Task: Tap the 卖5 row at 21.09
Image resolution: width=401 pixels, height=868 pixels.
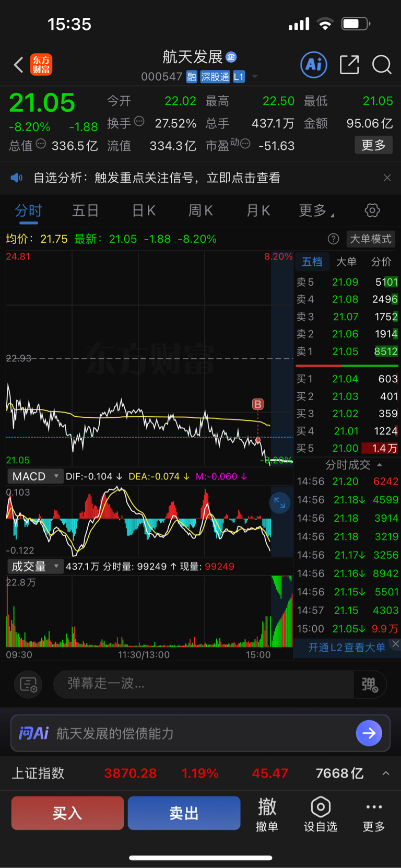Action: coord(347,282)
